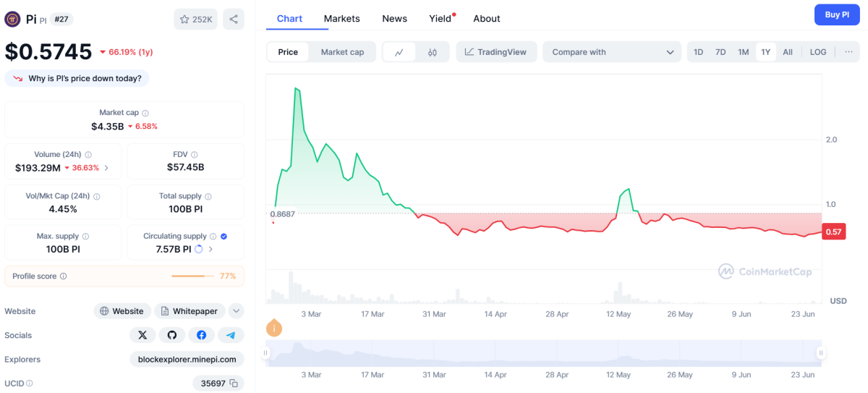868x393 pixels.
Task: Set chart range to 1D
Action: click(698, 52)
